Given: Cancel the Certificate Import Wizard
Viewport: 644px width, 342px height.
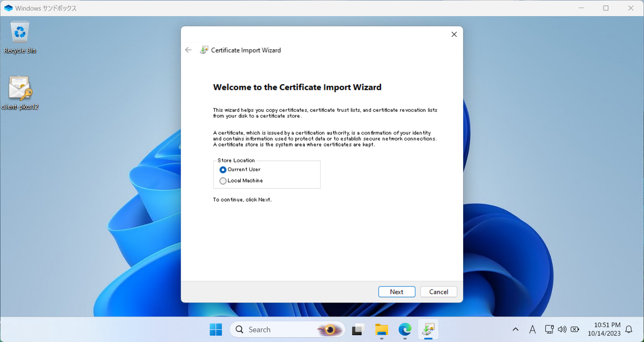Looking at the screenshot, I should (x=439, y=292).
